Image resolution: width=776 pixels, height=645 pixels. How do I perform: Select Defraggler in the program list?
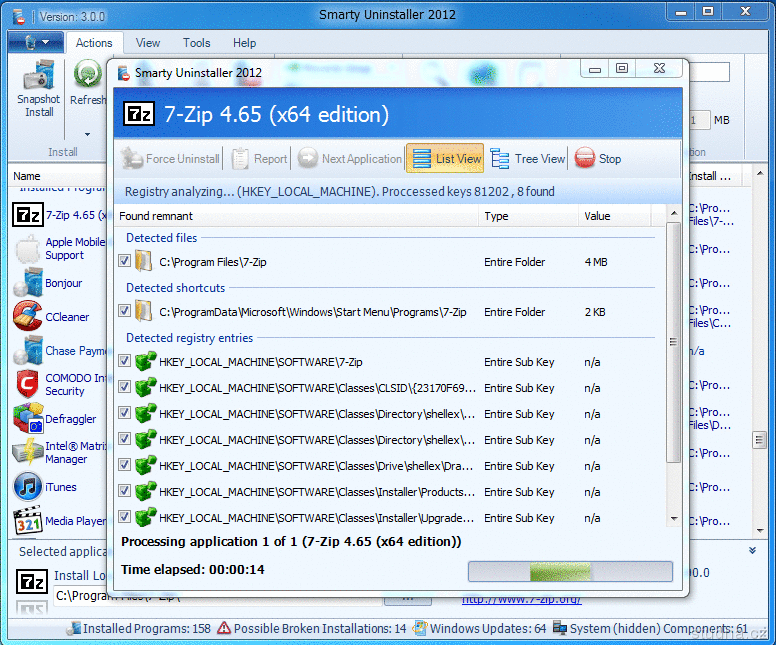tap(72, 419)
